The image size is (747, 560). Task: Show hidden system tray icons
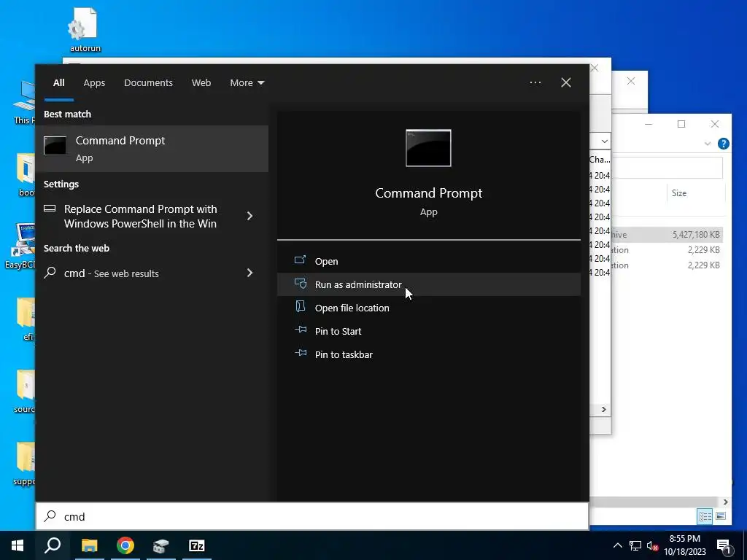(x=617, y=545)
